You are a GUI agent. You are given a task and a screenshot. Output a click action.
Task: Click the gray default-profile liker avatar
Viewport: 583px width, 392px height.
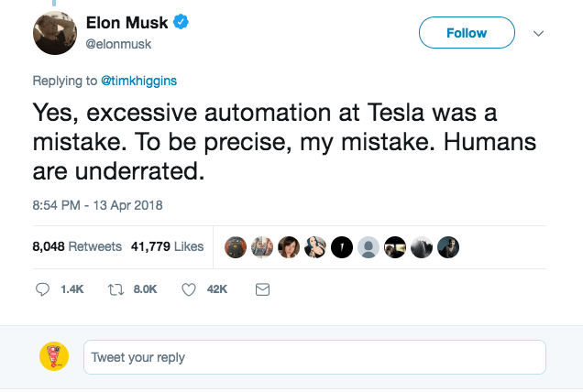point(368,246)
